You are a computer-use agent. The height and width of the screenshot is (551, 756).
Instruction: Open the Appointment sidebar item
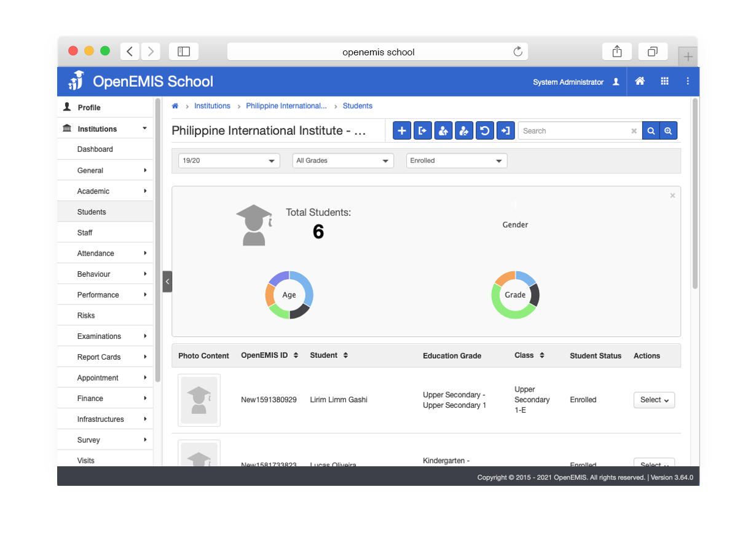coord(105,378)
